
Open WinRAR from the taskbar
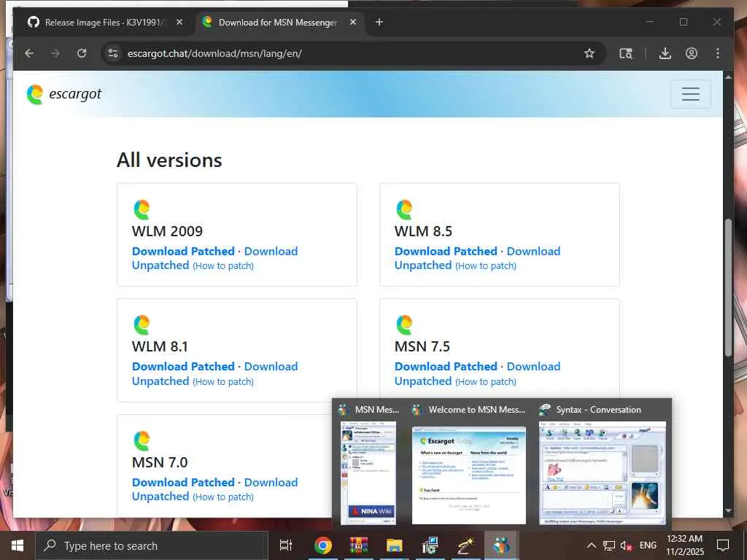coord(359,545)
